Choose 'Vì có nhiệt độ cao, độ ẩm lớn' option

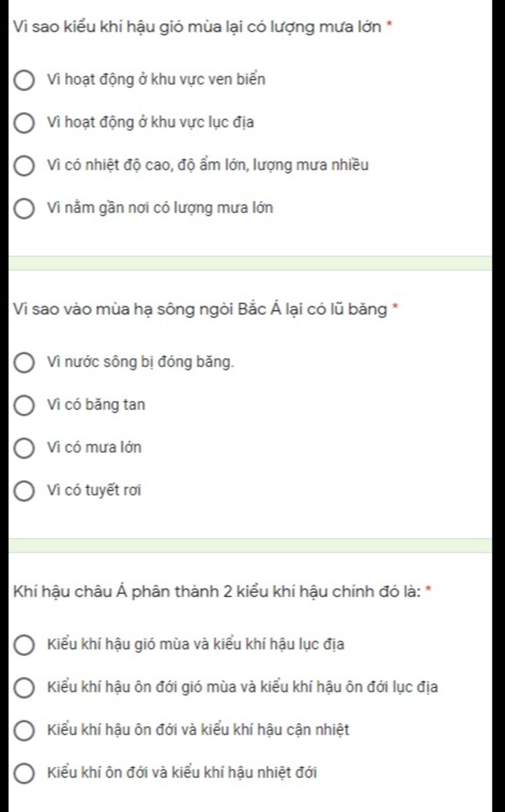click(x=24, y=166)
